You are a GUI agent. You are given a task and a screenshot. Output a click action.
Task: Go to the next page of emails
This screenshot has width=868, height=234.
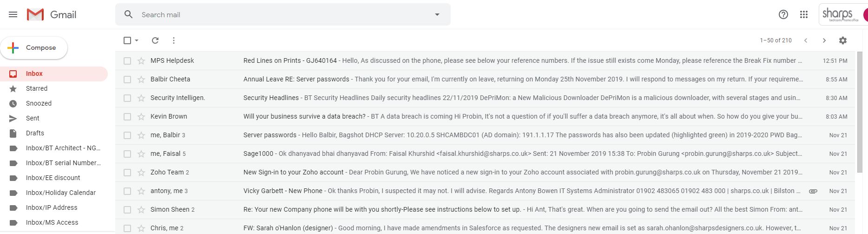click(x=824, y=40)
